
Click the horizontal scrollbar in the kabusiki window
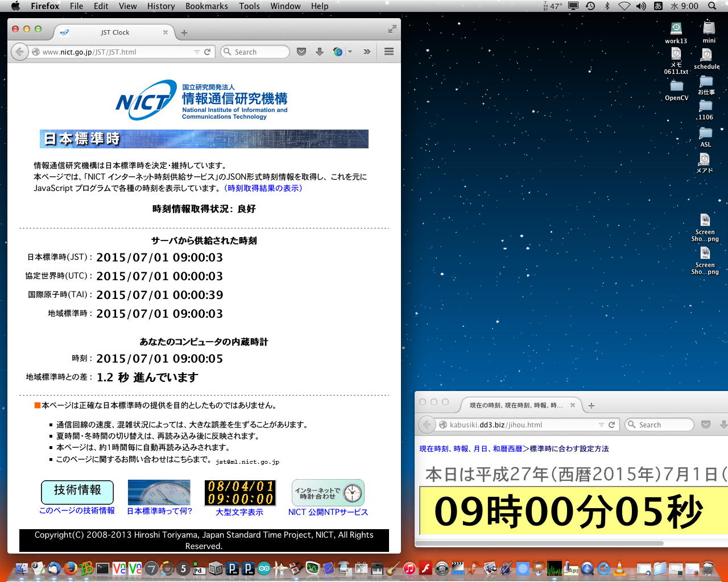tap(539, 543)
